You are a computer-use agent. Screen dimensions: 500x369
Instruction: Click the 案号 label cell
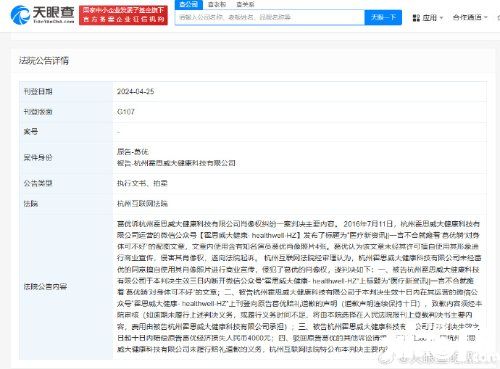66,132
